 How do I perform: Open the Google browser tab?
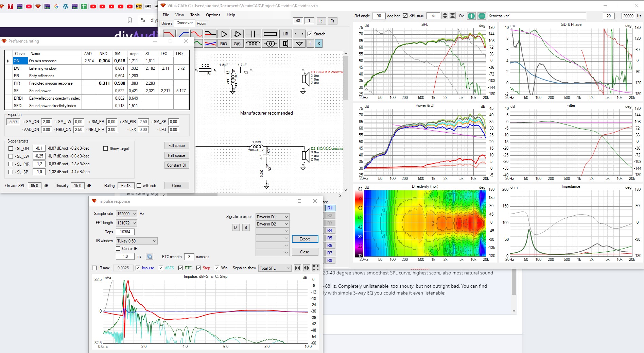coord(56,6)
